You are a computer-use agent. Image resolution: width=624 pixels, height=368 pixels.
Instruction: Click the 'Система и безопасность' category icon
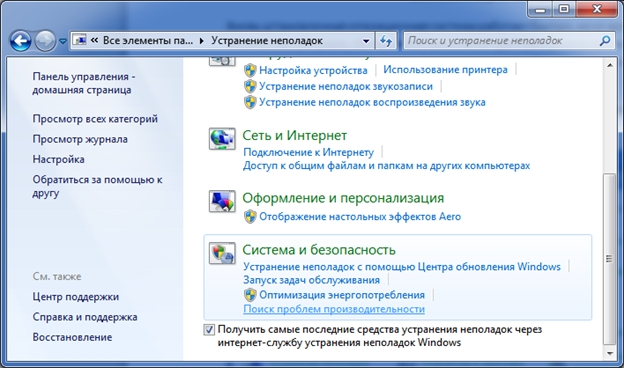[222, 253]
